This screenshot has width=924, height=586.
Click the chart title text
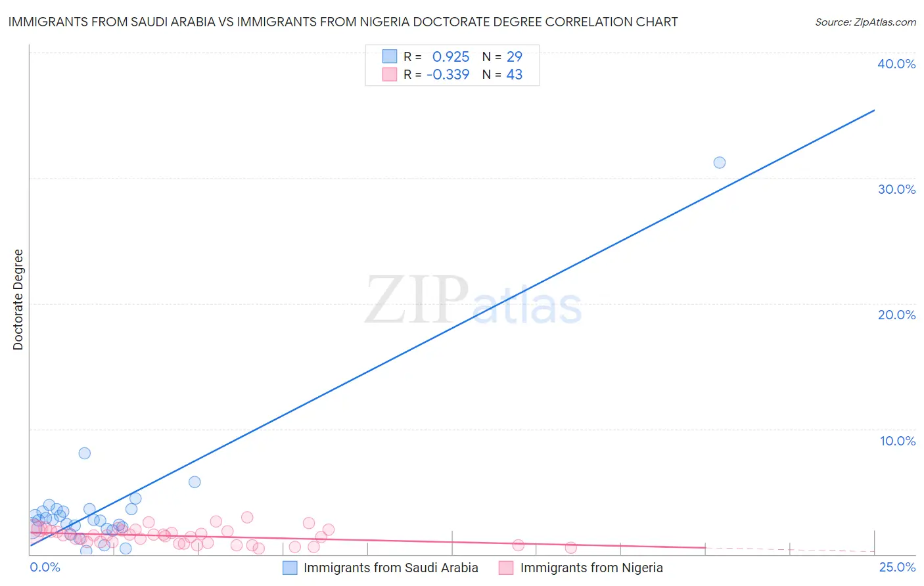[343, 22]
